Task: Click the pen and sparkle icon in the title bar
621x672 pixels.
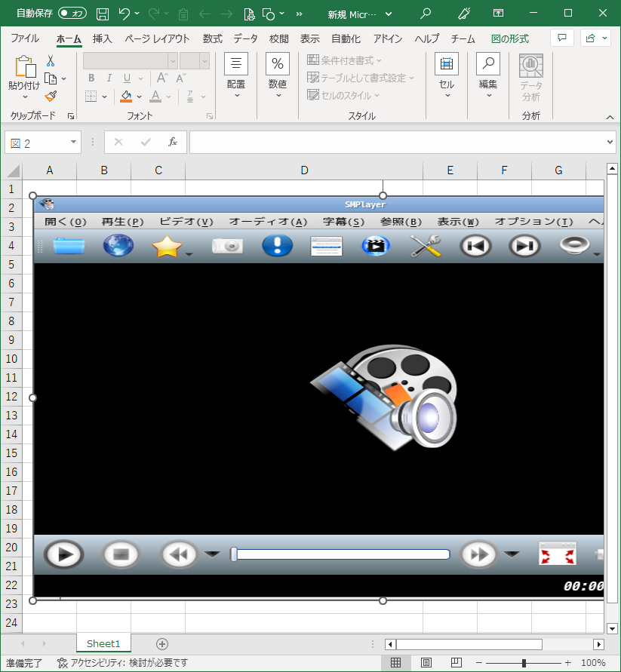Action: (464, 14)
